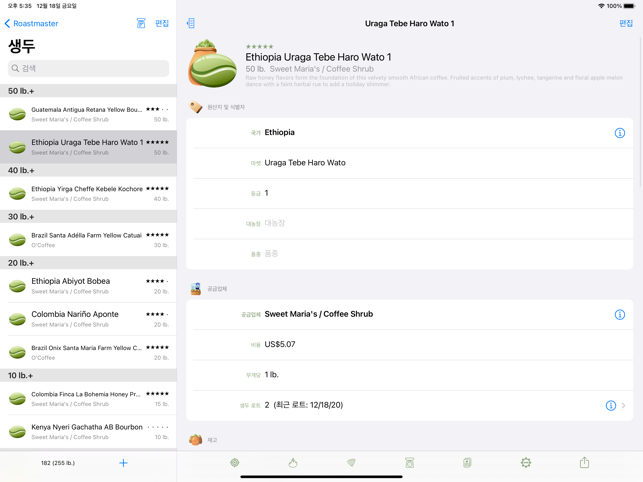Focus the 검색 search field
This screenshot has width=643, height=482.
click(88, 68)
